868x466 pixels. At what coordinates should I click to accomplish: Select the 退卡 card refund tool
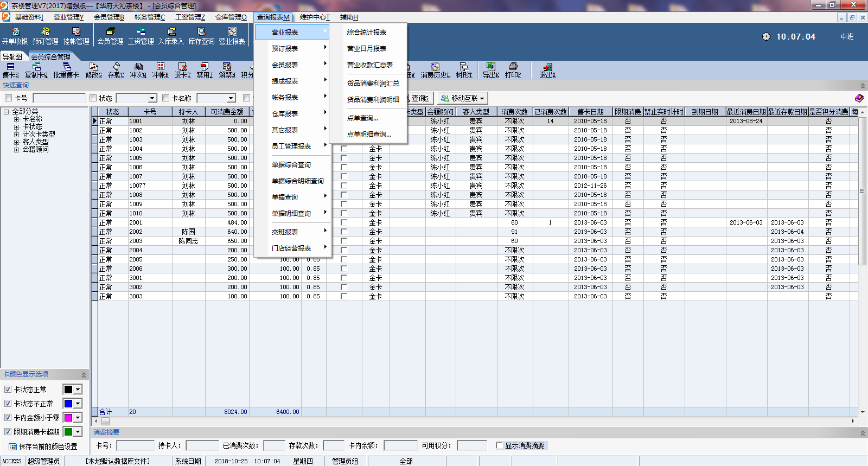[x=182, y=71]
